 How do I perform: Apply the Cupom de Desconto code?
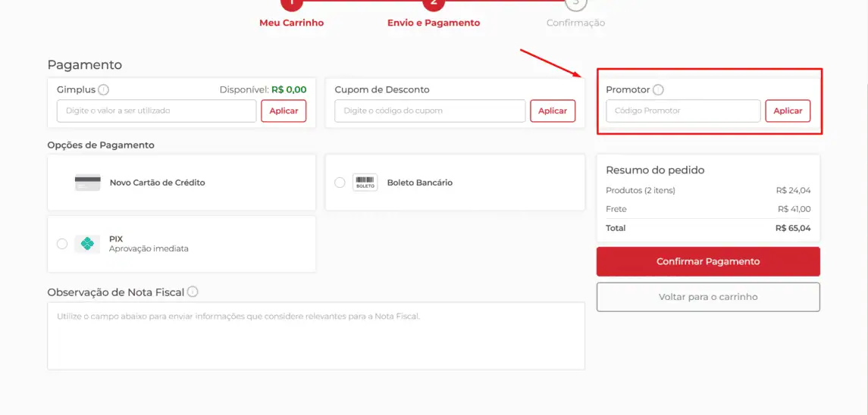click(x=553, y=111)
